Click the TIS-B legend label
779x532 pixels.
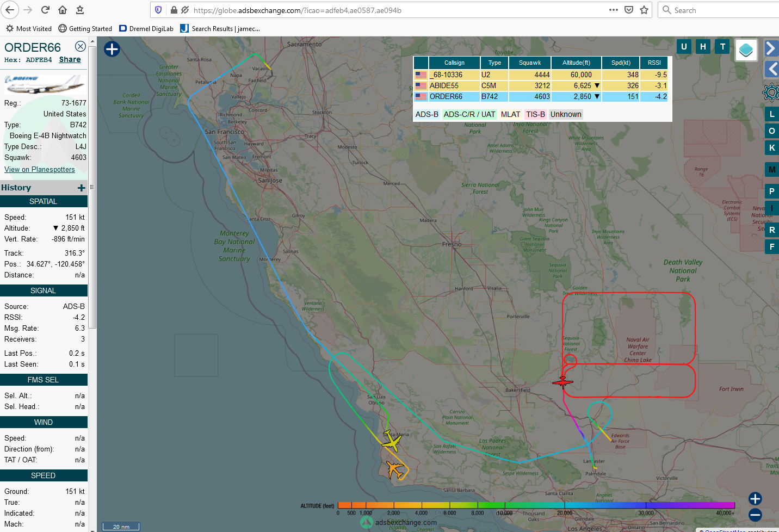click(535, 114)
